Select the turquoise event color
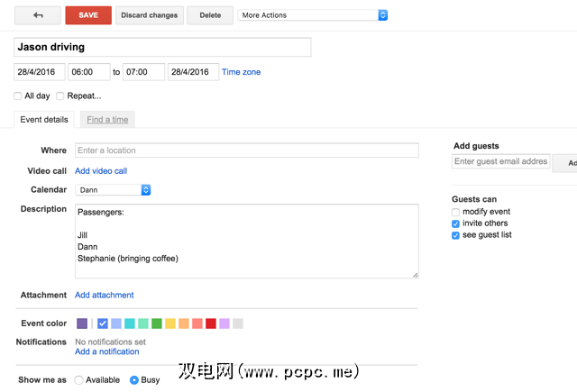This screenshot has height=392, width=577. [130, 324]
